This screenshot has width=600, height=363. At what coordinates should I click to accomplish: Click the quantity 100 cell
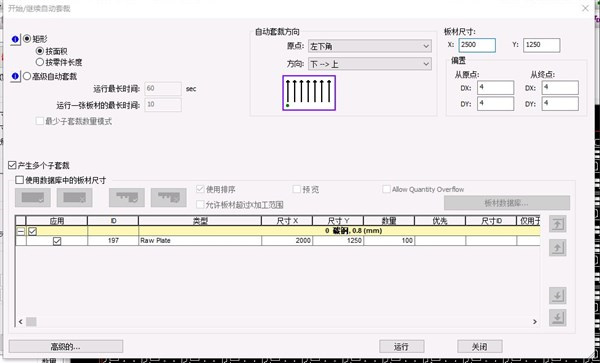pos(389,241)
